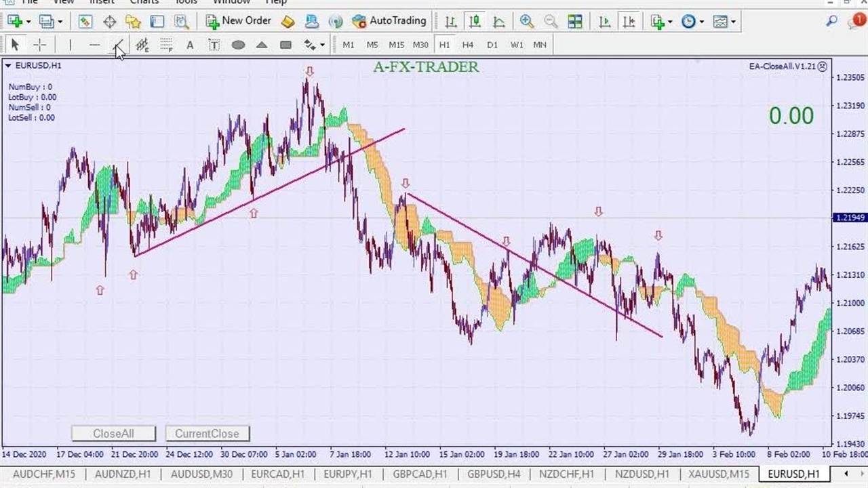Screen dimensions: 868x488
Task: Tile chart windows with the grid icon
Action: 575,21
